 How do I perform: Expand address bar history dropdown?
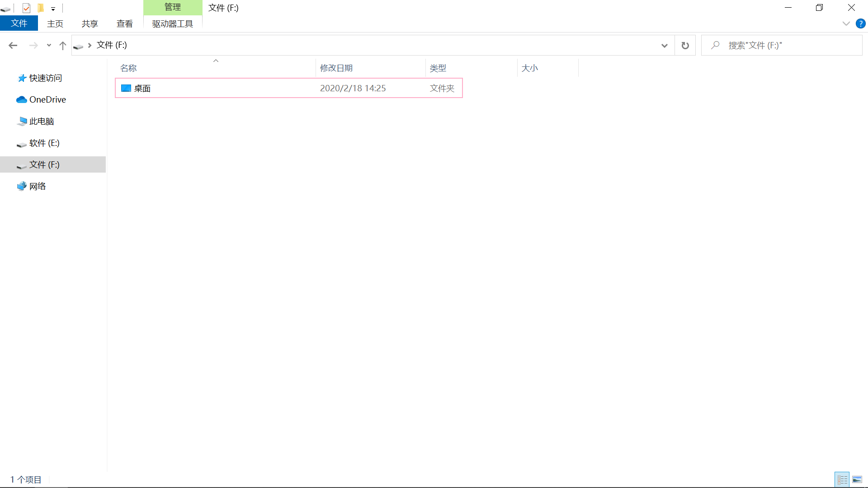[664, 45]
